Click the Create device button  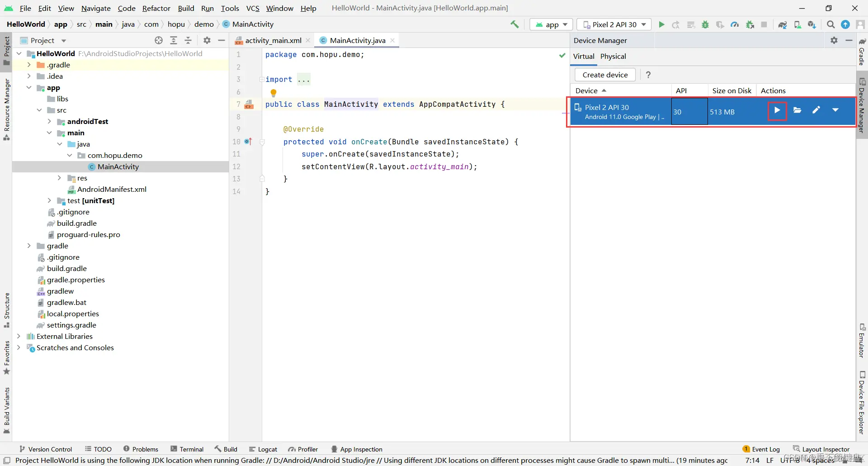click(605, 75)
